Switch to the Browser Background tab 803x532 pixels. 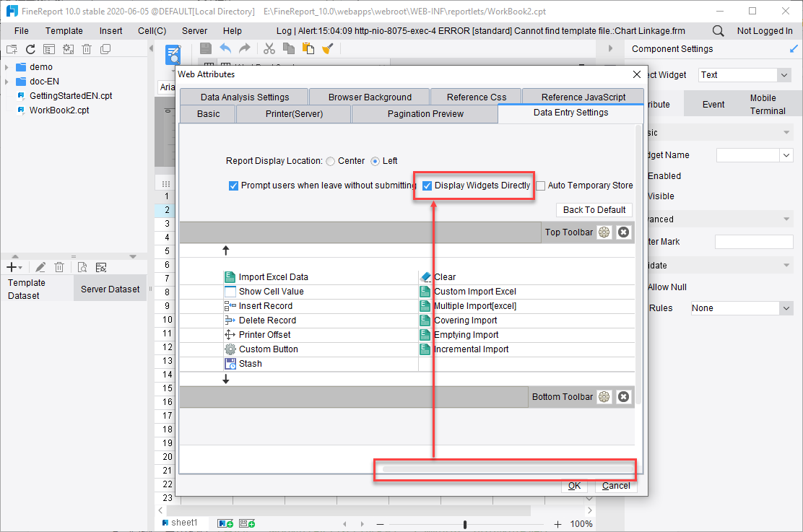click(x=369, y=96)
